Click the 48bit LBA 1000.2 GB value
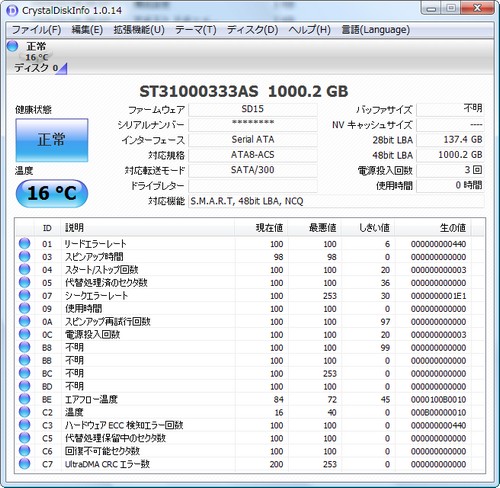This screenshot has height=488, width=500. (450, 155)
